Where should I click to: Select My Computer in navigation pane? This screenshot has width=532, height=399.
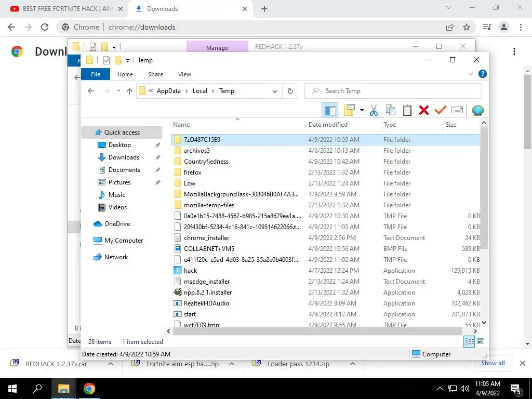coord(124,241)
